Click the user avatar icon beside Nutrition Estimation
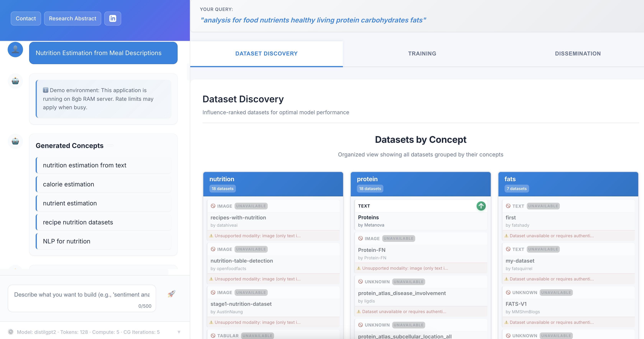The width and height of the screenshot is (644, 339). coord(15,50)
